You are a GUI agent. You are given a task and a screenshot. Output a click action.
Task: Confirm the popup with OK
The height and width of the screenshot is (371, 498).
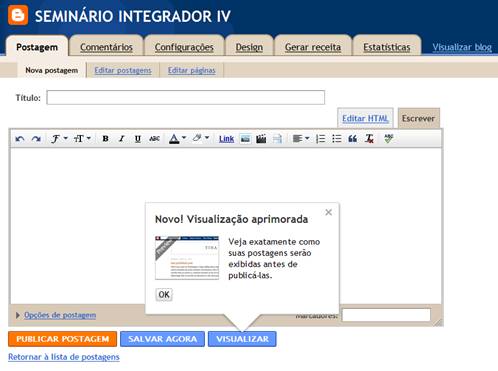[164, 295]
